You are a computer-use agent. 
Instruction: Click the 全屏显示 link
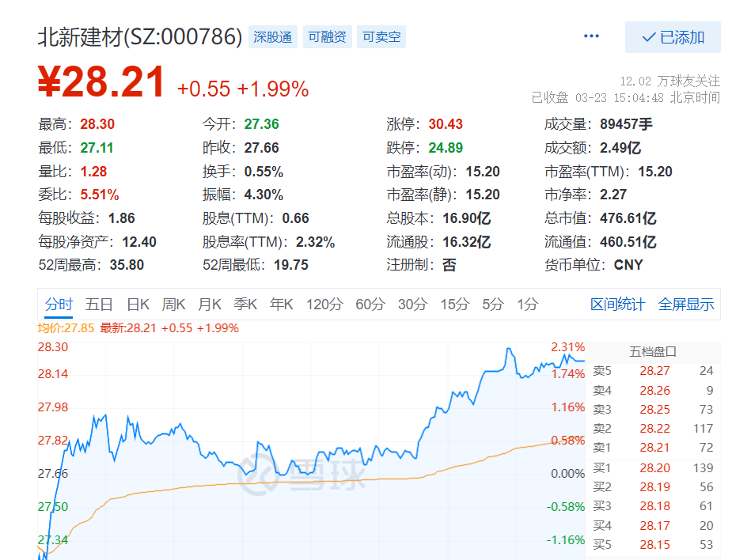click(x=686, y=305)
